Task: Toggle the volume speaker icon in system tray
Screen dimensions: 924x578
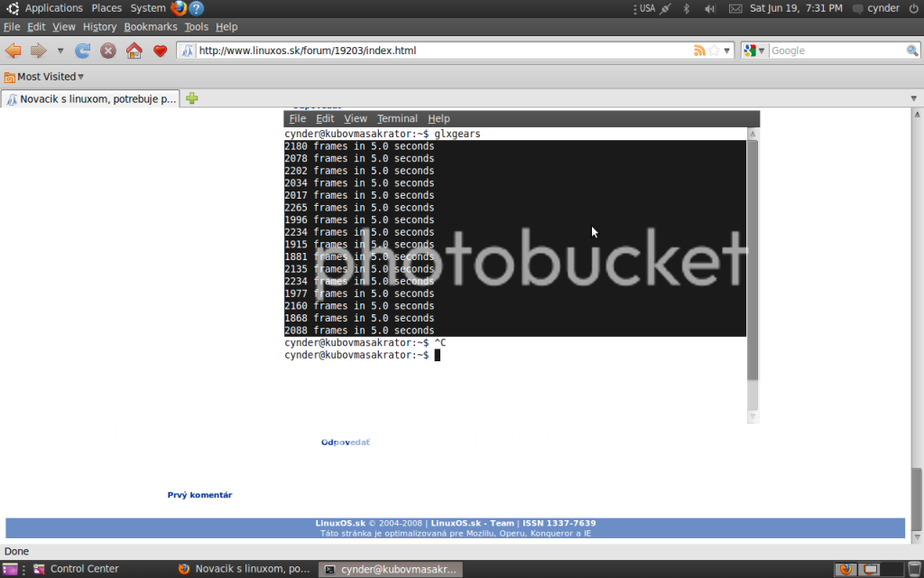Action: (709, 8)
